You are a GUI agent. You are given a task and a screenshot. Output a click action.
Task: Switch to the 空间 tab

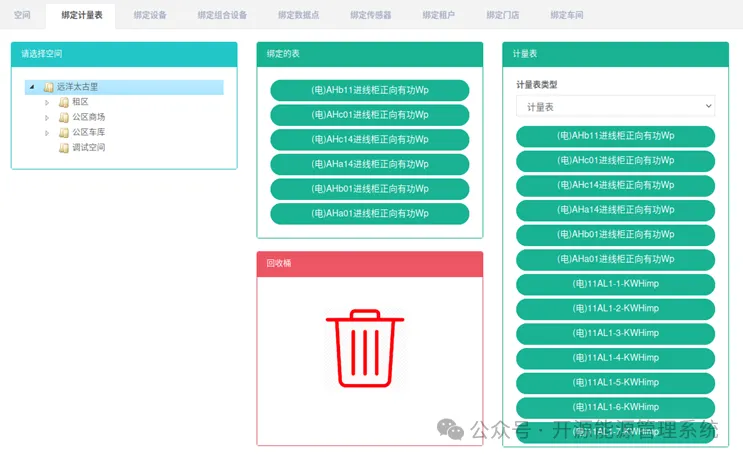(x=22, y=15)
